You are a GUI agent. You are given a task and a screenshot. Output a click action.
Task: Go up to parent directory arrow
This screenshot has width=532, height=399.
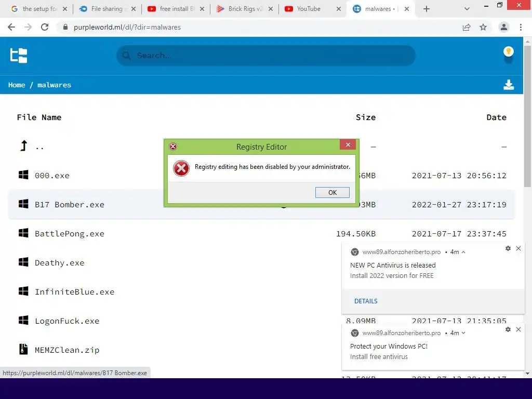tap(23, 146)
